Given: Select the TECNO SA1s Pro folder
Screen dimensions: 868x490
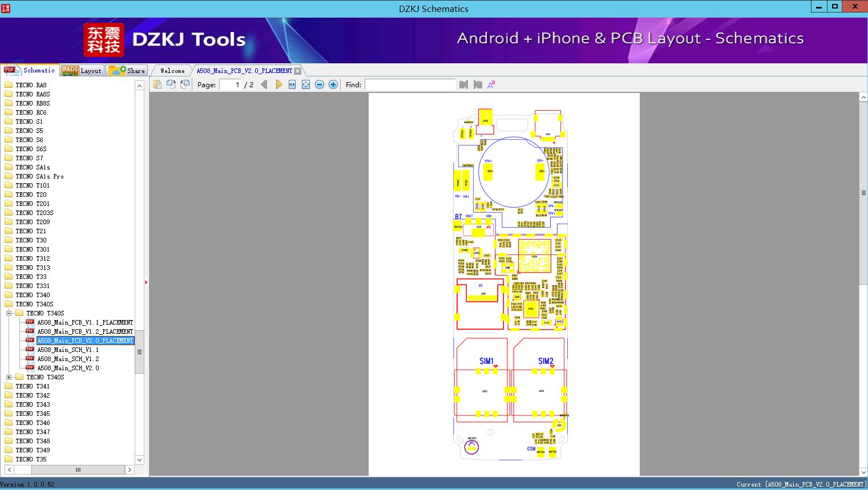Looking at the screenshot, I should point(39,176).
